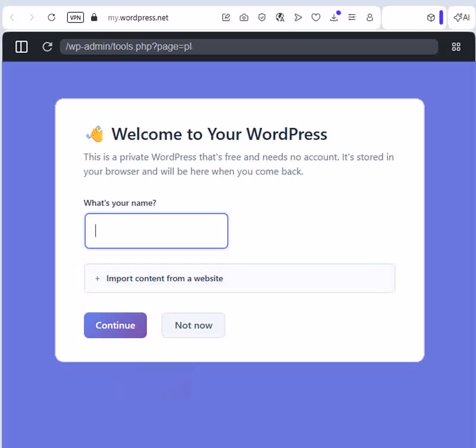Open the AI assistant button
The image size is (476, 448).
[462, 18]
